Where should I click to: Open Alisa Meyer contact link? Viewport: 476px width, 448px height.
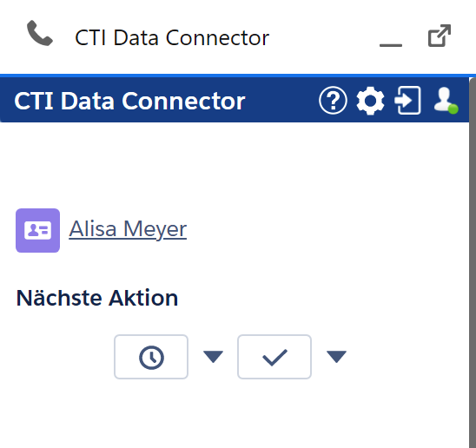(x=128, y=229)
